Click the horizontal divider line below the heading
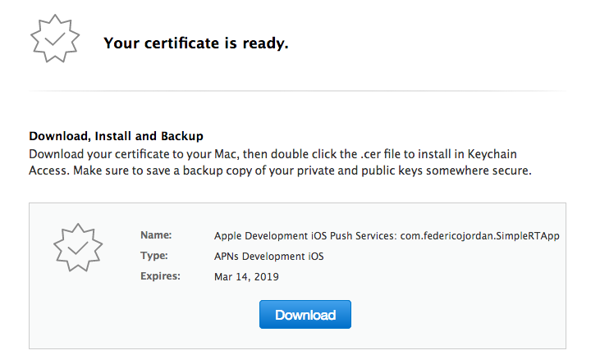Screen dimensions: 591x364 (x=297, y=91)
